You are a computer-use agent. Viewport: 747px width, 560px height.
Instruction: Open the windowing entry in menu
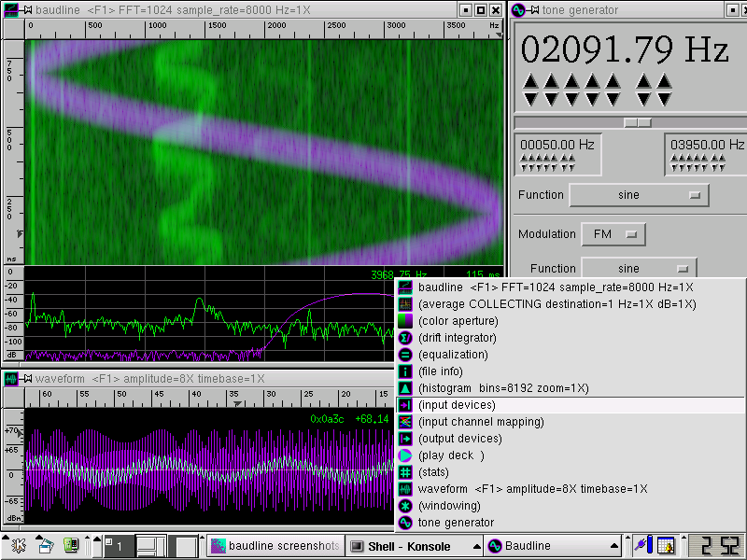click(449, 506)
